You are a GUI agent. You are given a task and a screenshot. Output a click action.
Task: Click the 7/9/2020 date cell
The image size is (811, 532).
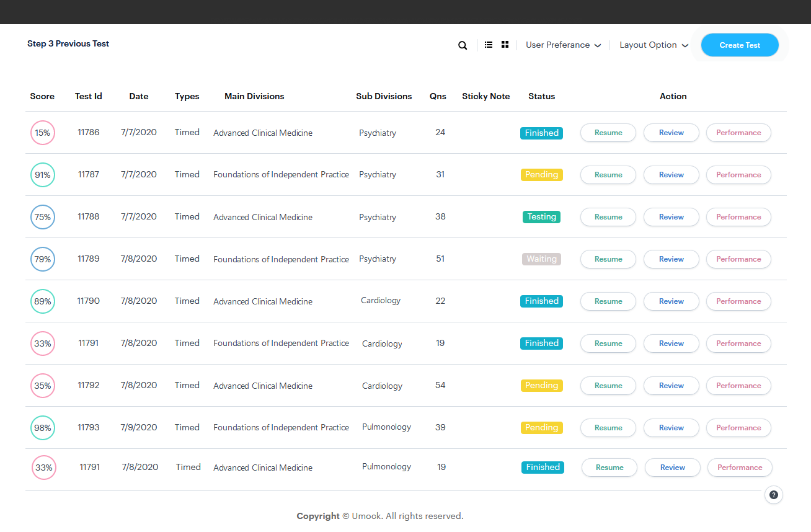139,428
